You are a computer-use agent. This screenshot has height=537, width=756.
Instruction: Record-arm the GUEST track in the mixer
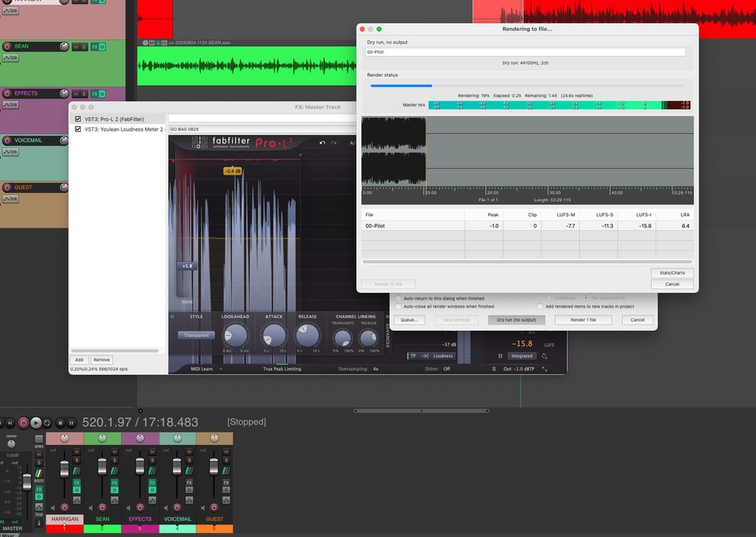coord(212,507)
